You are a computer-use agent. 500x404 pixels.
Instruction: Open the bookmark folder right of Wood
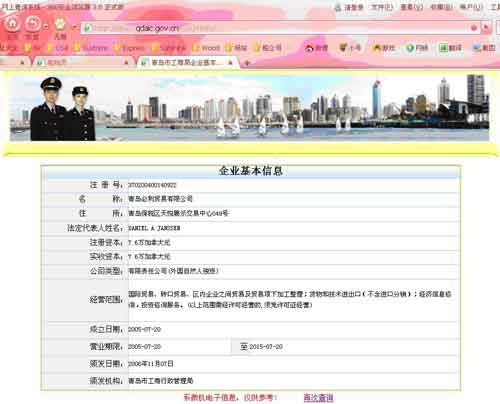236,48
